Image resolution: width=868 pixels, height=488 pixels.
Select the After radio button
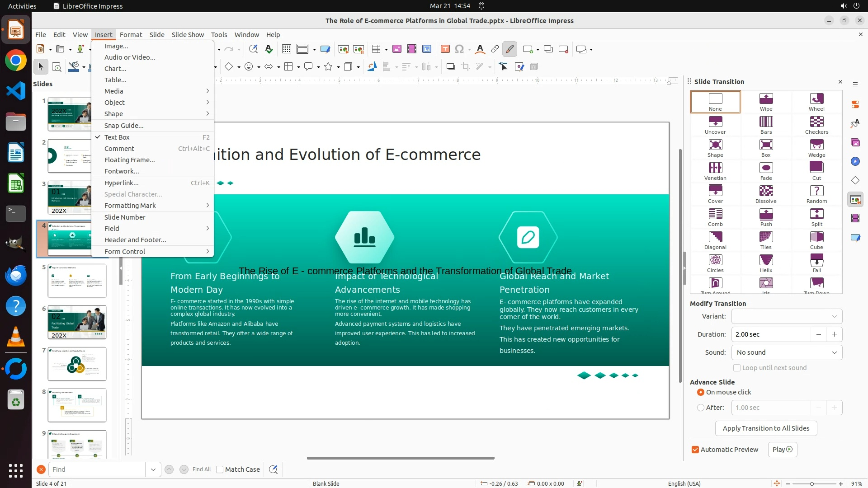[701, 408]
